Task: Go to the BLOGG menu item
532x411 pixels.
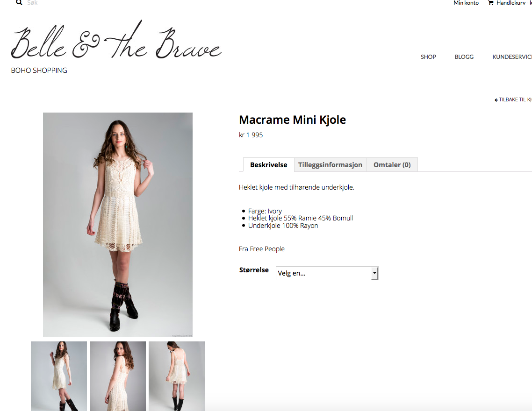Action: (464, 57)
